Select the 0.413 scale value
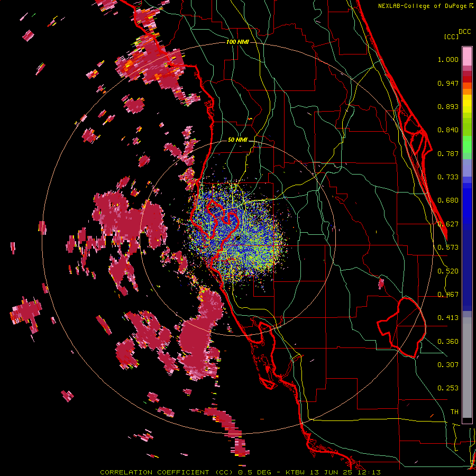Screen dimensions: 476x476 (x=448, y=318)
